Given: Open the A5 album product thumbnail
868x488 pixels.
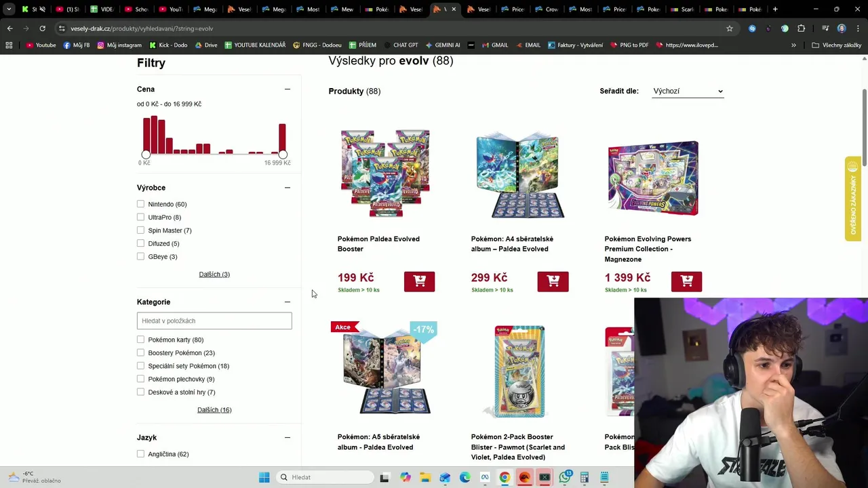Looking at the screenshot, I should coord(386,371).
